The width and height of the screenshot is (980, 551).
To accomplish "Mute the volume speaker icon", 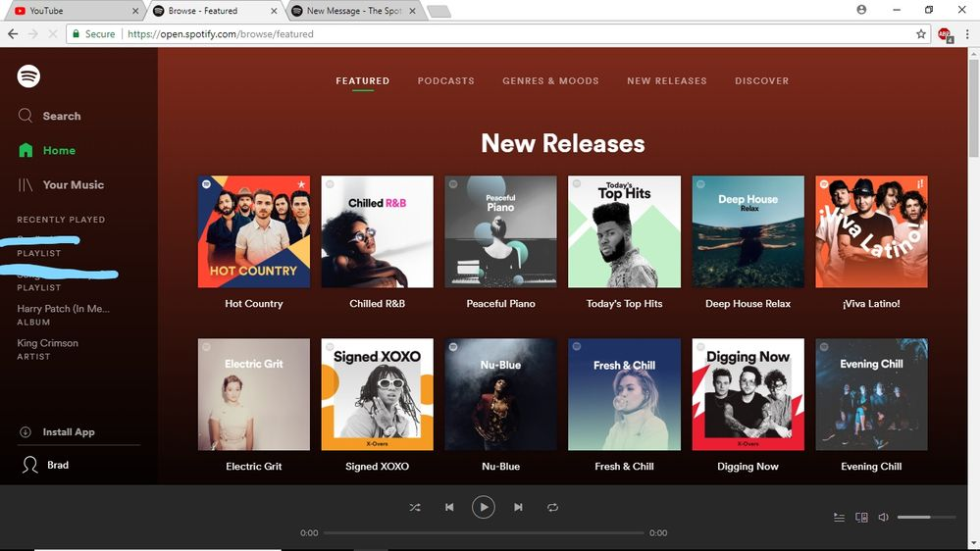I will pos(883,517).
